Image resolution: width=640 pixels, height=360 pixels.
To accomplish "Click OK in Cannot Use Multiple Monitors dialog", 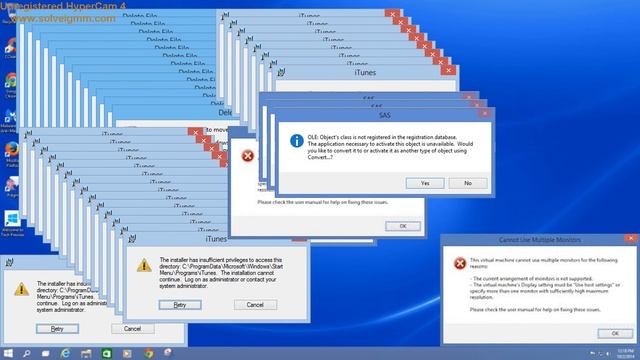I will pyautogui.click(x=615, y=333).
